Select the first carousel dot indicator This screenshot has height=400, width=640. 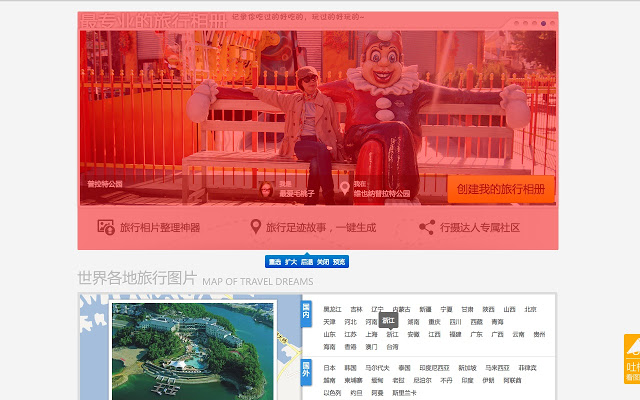tap(516, 23)
